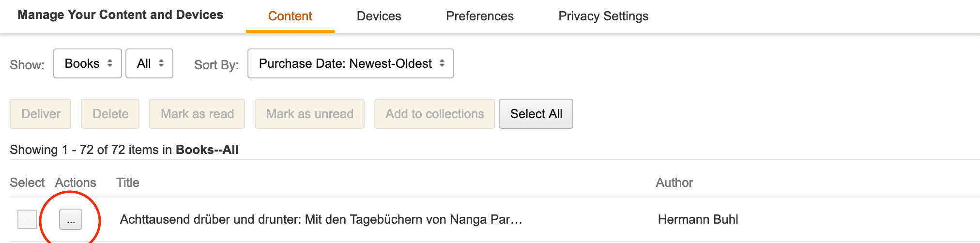
Task: Switch to the Content tab
Action: pos(290,16)
